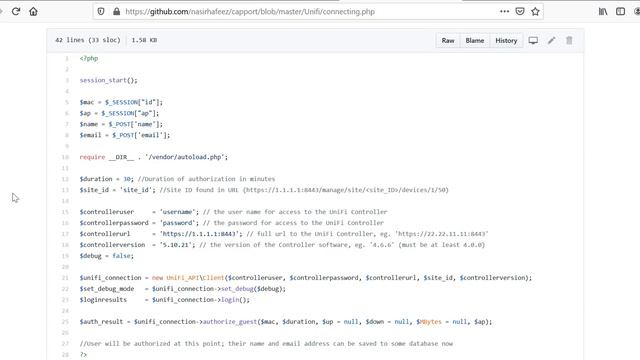The height and width of the screenshot is (360, 640).
Task: Click the '$duration' variable on line 12
Action: click(96, 179)
